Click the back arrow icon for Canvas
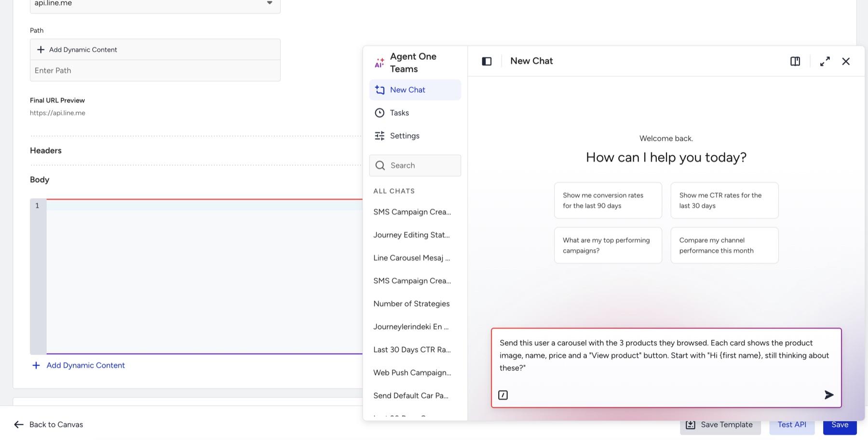 (x=19, y=425)
